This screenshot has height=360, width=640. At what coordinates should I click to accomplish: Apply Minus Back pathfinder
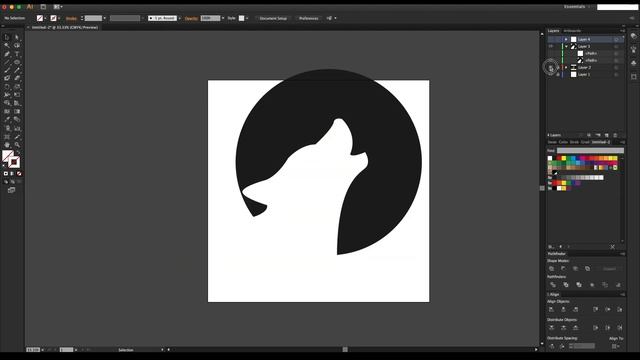coord(618,284)
